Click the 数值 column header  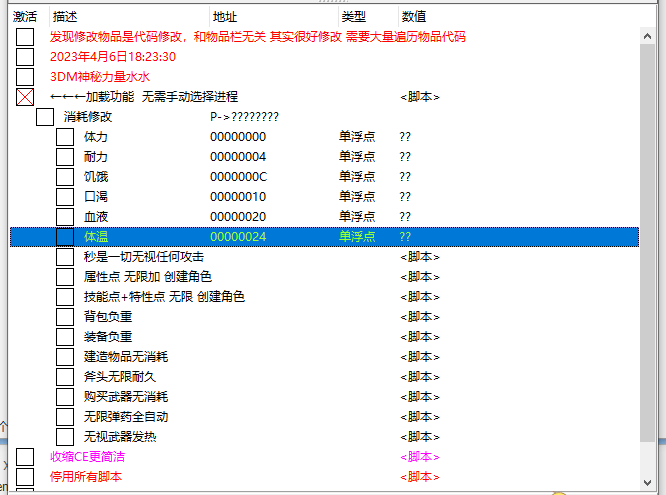414,17
